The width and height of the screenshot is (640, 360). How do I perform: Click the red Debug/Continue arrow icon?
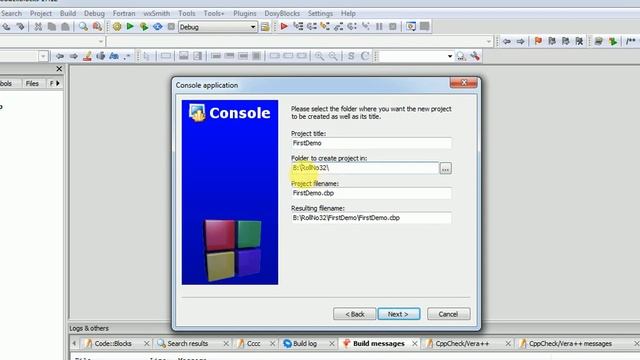[284, 27]
